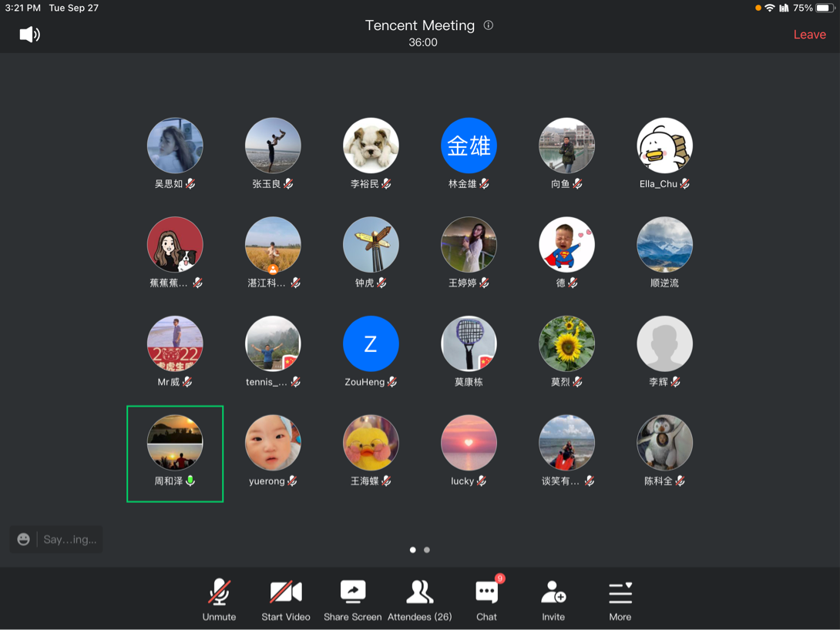Tap muted mic icon beside Ella_Chu
Viewport: 840px width, 630px height.
point(684,183)
